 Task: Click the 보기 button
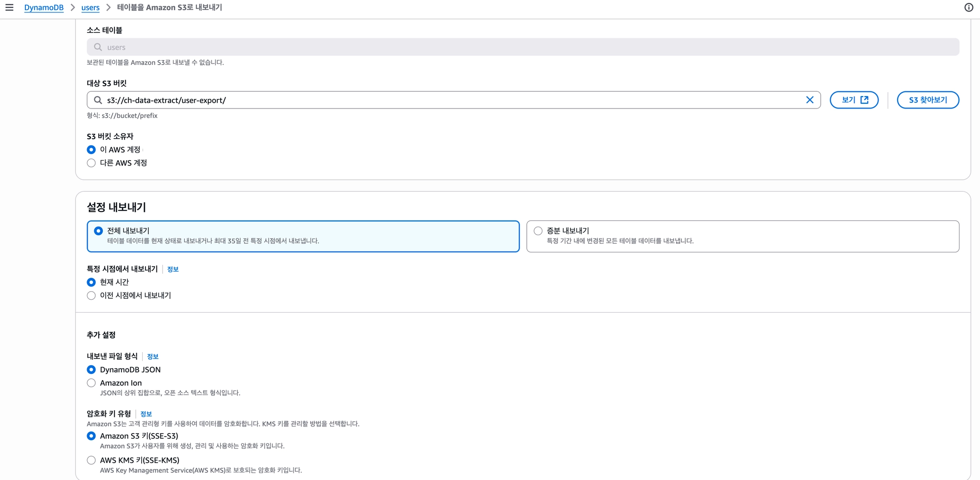[854, 100]
